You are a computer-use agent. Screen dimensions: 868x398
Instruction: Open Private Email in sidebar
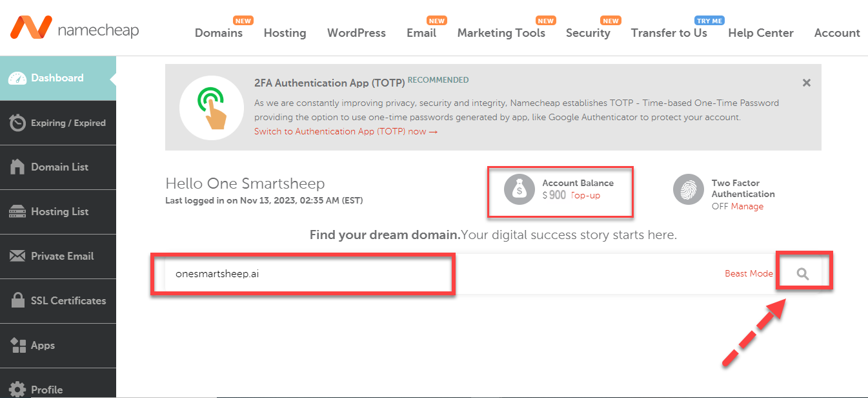(x=58, y=256)
